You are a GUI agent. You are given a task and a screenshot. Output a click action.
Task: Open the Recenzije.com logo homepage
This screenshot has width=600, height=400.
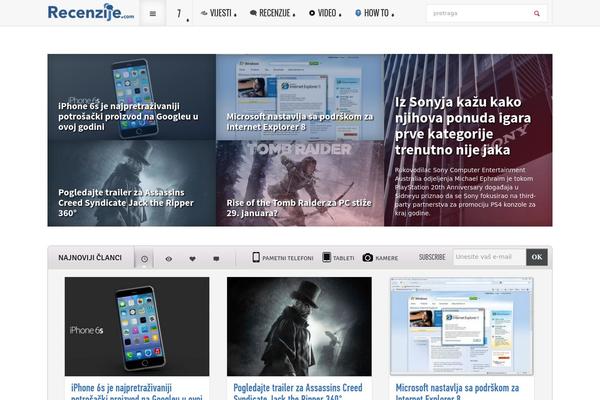pyautogui.click(x=91, y=12)
